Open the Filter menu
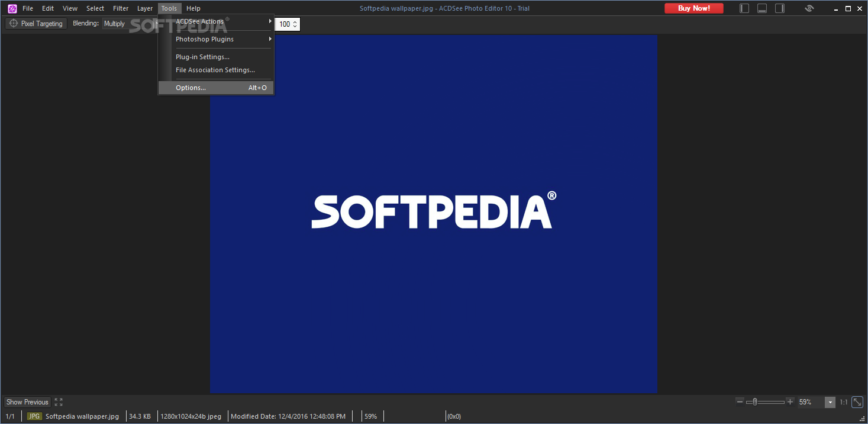 click(x=121, y=8)
